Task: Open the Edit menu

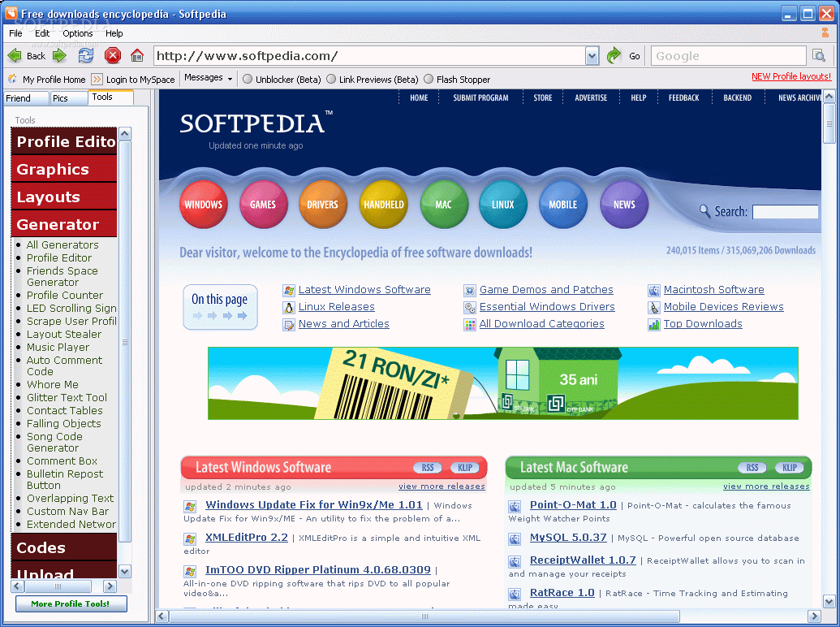Action: pos(42,33)
